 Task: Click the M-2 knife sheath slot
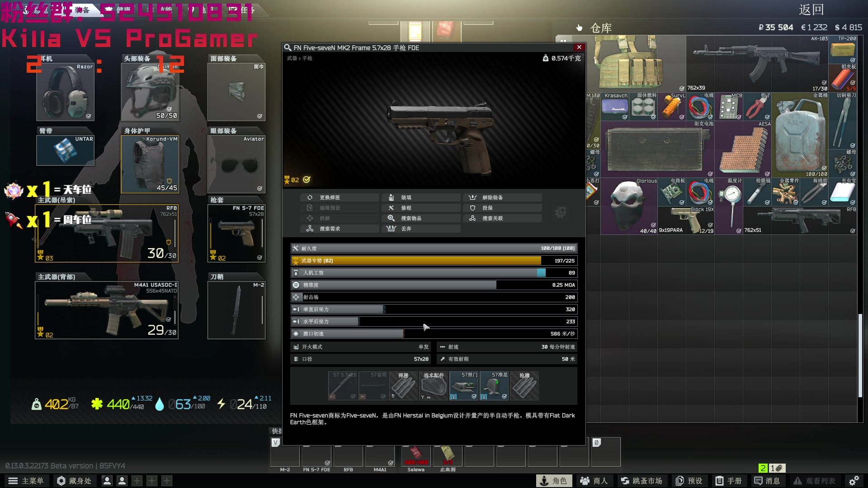(236, 310)
